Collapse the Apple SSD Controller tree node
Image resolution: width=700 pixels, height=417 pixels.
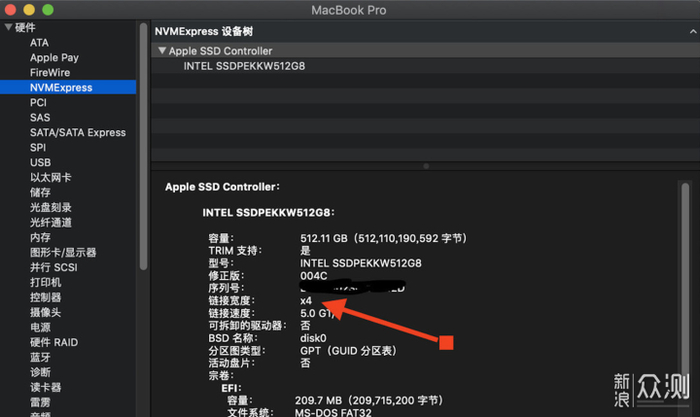pos(162,51)
